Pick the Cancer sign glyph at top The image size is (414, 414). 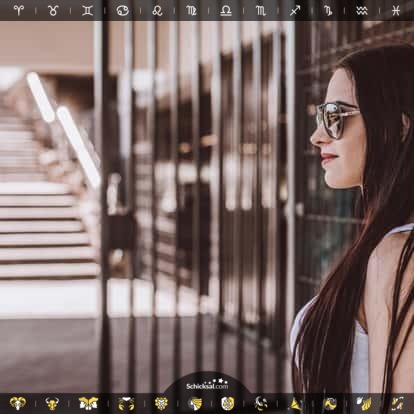pos(122,10)
